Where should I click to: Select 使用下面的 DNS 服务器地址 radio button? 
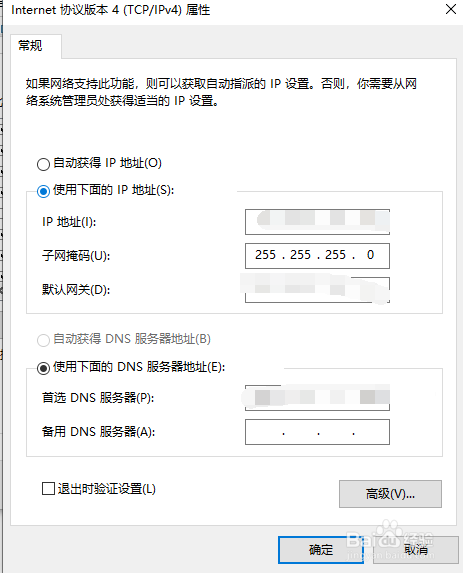coord(43,368)
